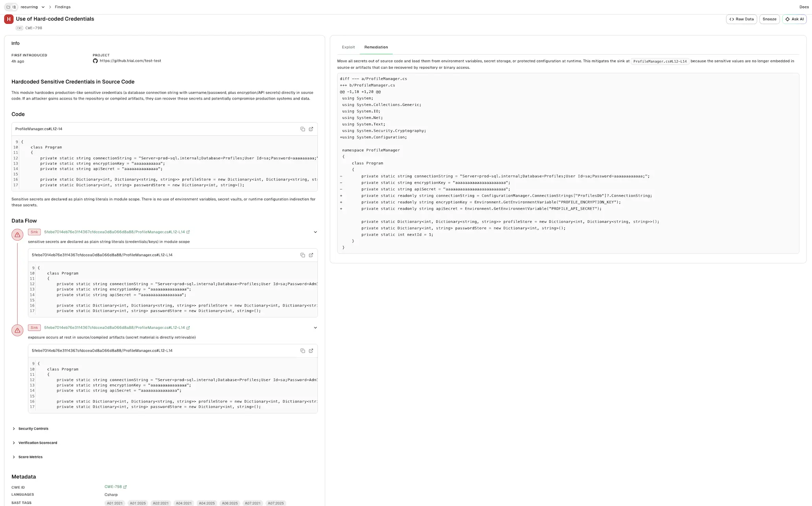
Task: Click the inline ProfileManager.cs#L12-L14 code chip
Action: (660, 61)
